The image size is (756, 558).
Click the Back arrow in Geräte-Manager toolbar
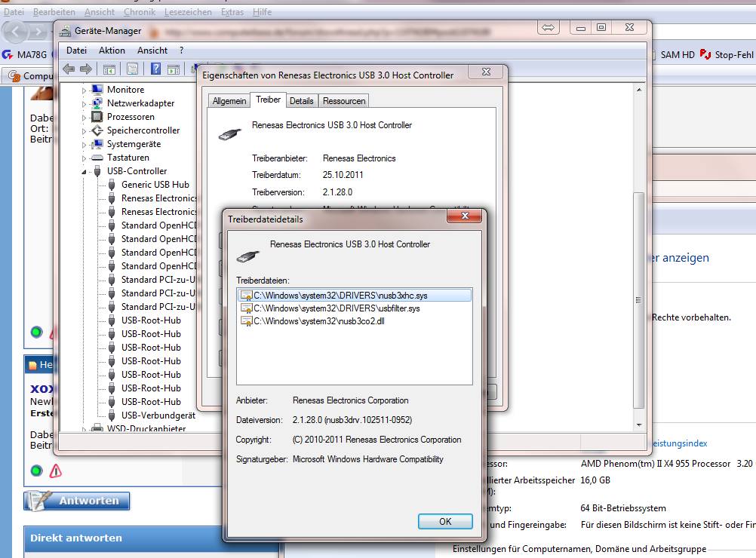(x=69, y=69)
